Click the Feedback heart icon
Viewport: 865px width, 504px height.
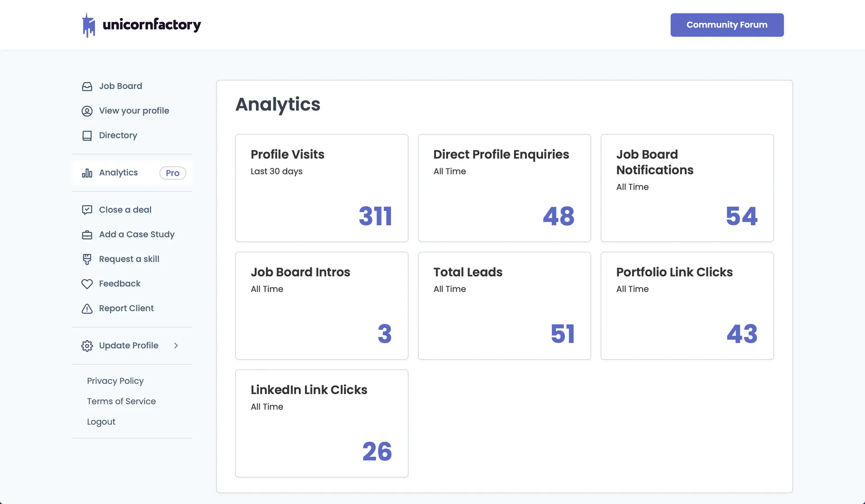[87, 284]
